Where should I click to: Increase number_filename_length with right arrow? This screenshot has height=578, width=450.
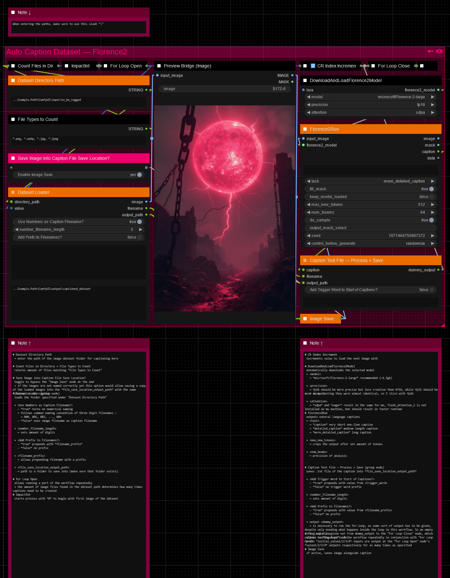140,230
